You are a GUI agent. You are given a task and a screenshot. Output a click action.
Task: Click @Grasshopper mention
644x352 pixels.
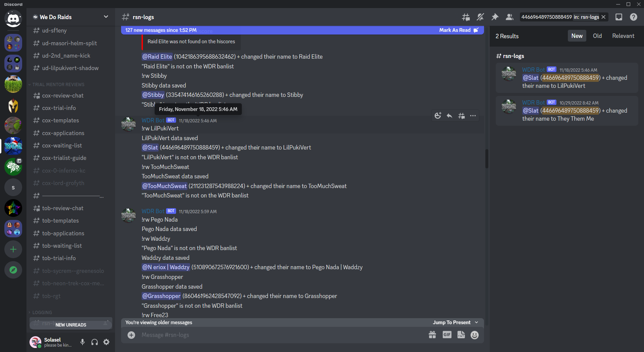point(161,296)
